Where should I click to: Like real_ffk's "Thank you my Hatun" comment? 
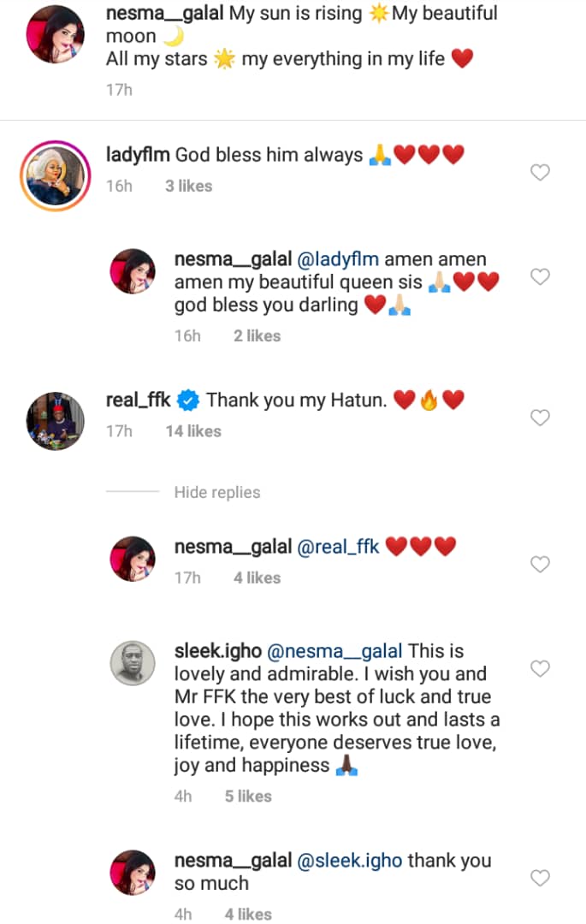[x=540, y=418]
